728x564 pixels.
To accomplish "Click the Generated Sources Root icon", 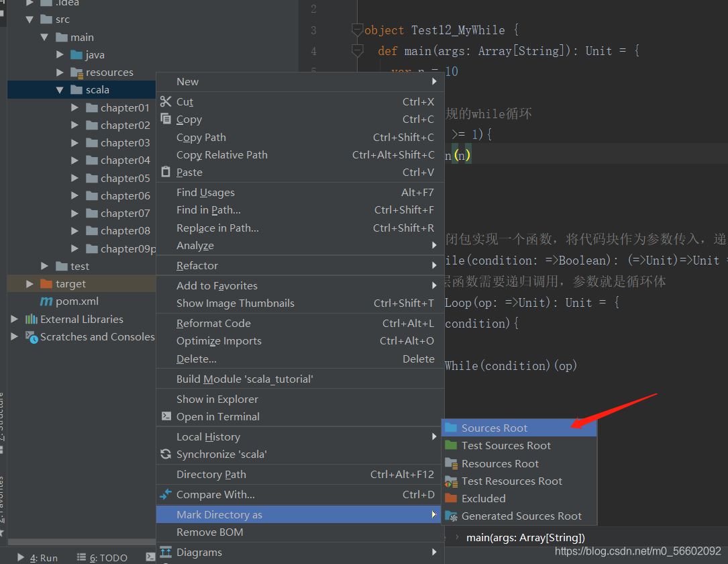I will click(x=452, y=516).
